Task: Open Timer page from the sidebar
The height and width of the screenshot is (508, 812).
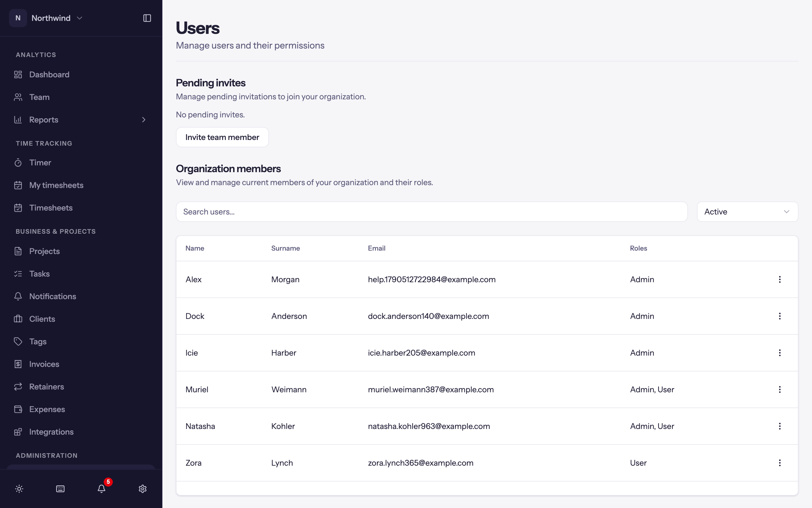Action: coord(81,163)
